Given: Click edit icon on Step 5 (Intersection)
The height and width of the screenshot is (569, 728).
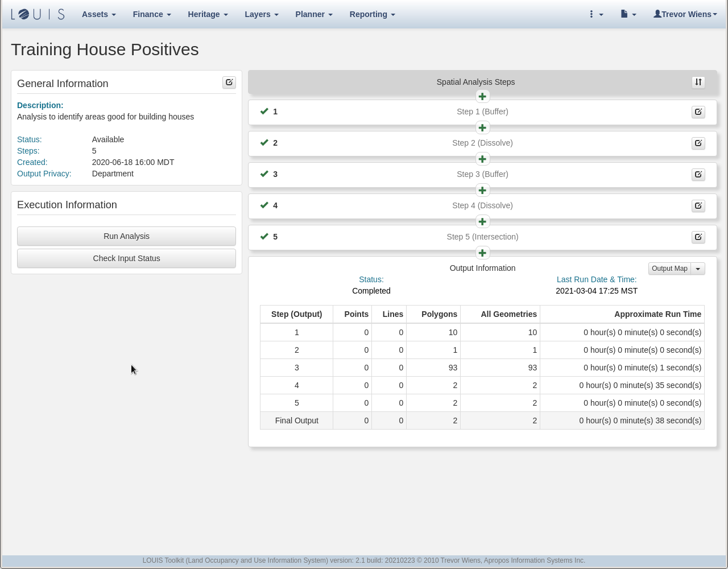Looking at the screenshot, I should [x=698, y=237].
